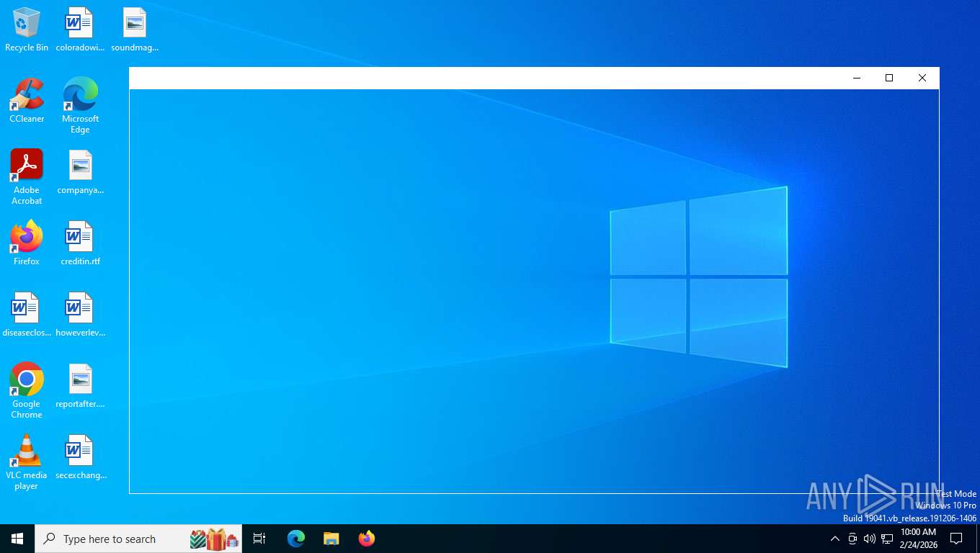Open Task View on the taskbar
Screen dimensions: 980x553
[259, 539]
